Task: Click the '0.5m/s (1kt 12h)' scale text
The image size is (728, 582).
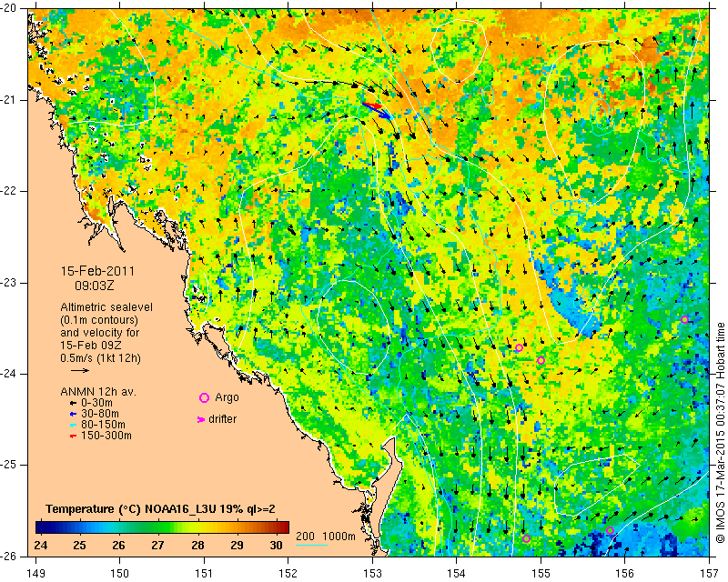Action: click(x=100, y=358)
